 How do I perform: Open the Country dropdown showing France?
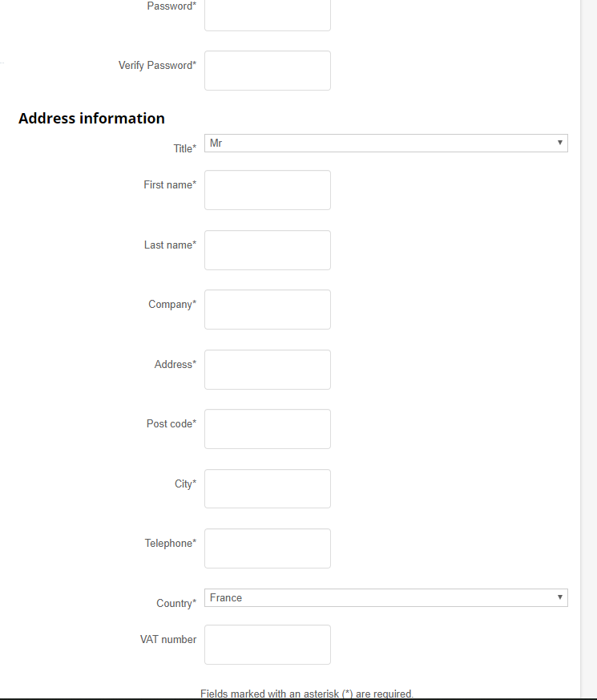click(x=385, y=598)
